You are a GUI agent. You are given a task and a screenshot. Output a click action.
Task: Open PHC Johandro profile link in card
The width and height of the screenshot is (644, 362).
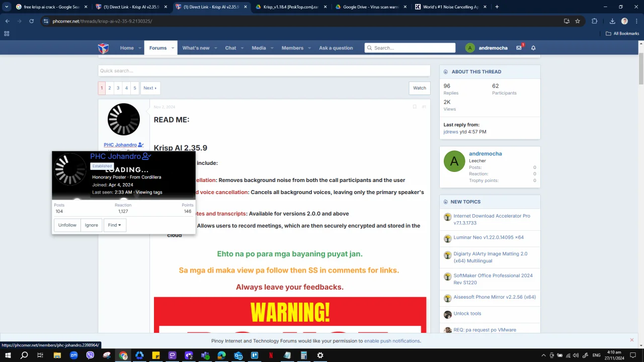(116, 156)
